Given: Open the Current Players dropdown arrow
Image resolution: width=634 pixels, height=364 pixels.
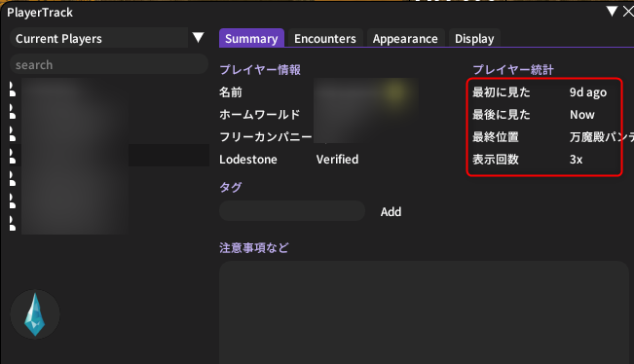Looking at the screenshot, I should click(198, 38).
